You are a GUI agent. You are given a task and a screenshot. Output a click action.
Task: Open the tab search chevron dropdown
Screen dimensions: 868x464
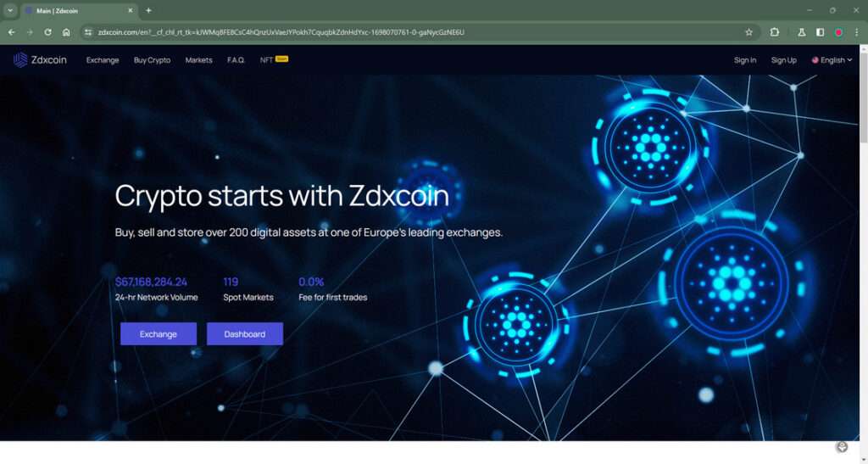(10, 10)
